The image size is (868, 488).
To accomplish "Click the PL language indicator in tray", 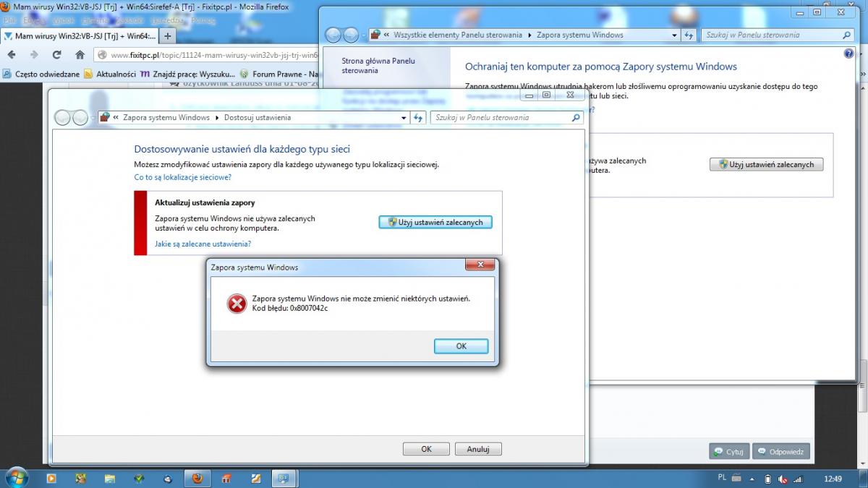I will click(x=722, y=478).
